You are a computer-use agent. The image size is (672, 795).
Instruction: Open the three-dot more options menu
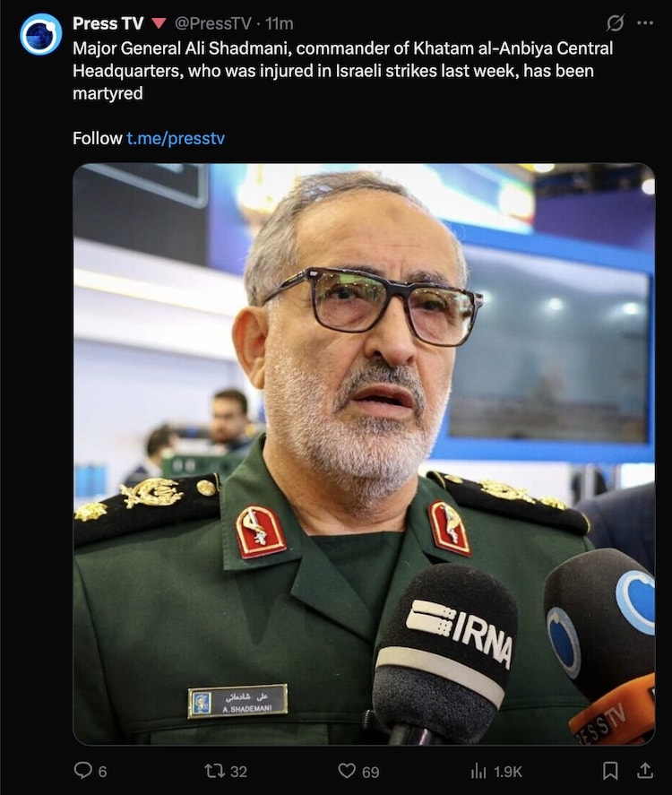tap(644, 22)
